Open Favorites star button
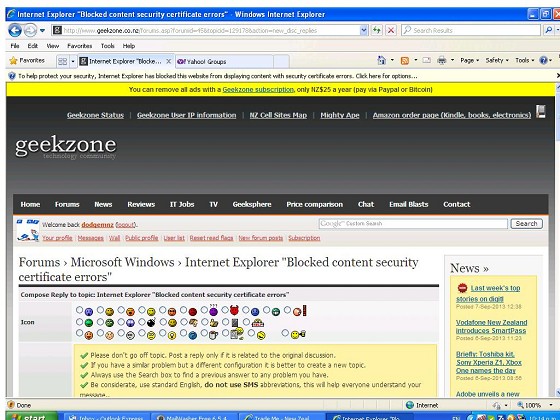 point(27,61)
